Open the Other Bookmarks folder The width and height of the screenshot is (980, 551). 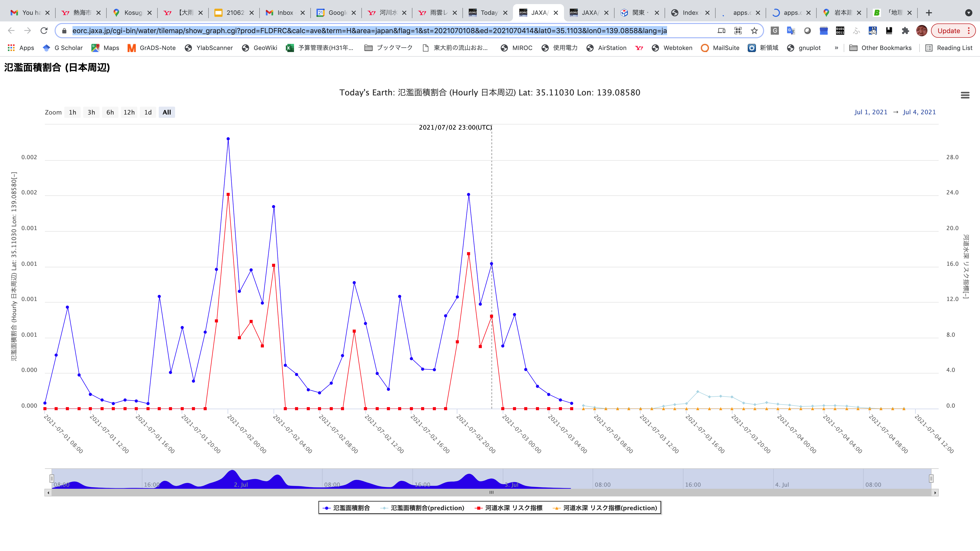[880, 48]
